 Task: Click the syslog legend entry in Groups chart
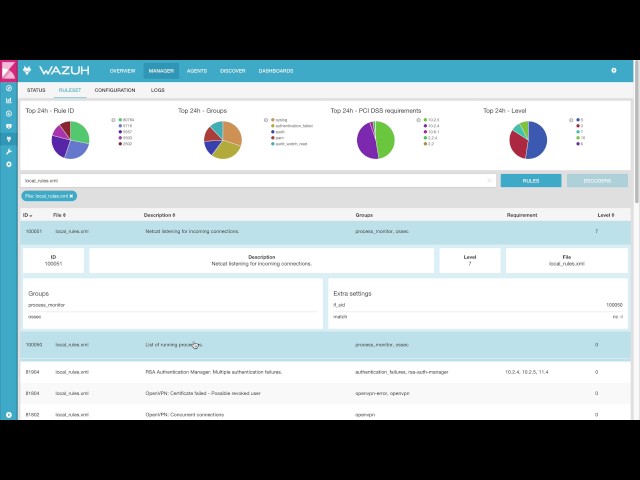coord(279,120)
